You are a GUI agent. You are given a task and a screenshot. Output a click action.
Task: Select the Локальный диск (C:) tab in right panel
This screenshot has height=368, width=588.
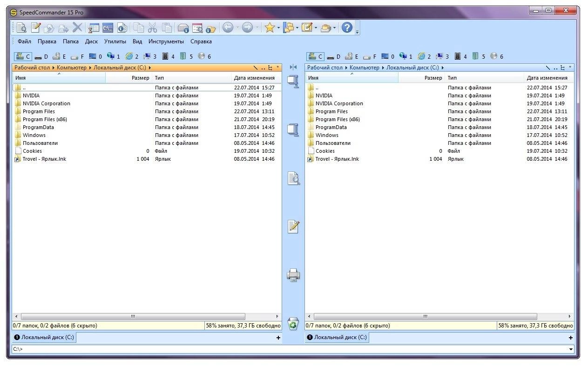(x=337, y=337)
